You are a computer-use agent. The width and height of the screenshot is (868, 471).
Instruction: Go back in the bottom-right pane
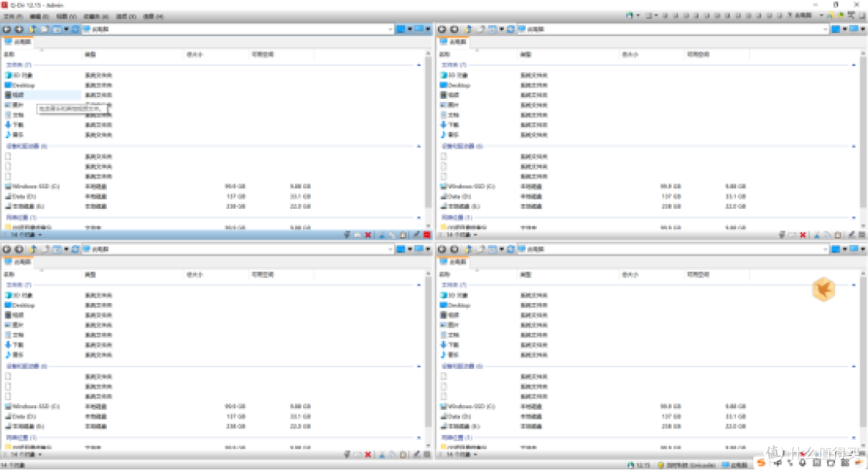tap(442, 249)
